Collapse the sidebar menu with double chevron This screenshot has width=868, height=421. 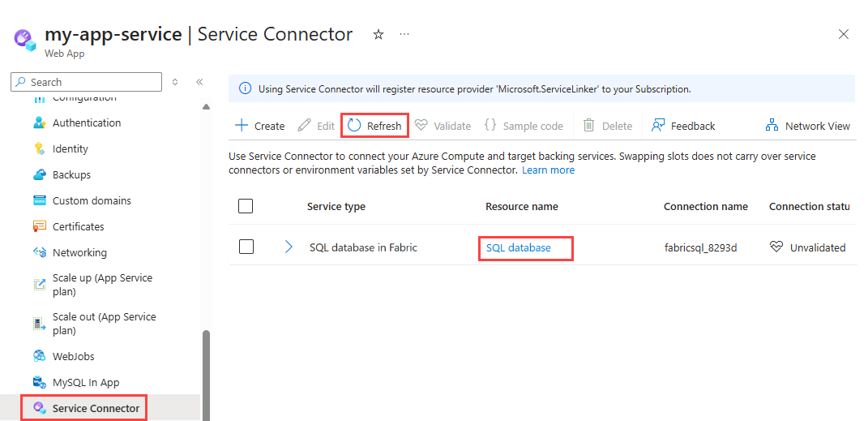click(x=200, y=82)
